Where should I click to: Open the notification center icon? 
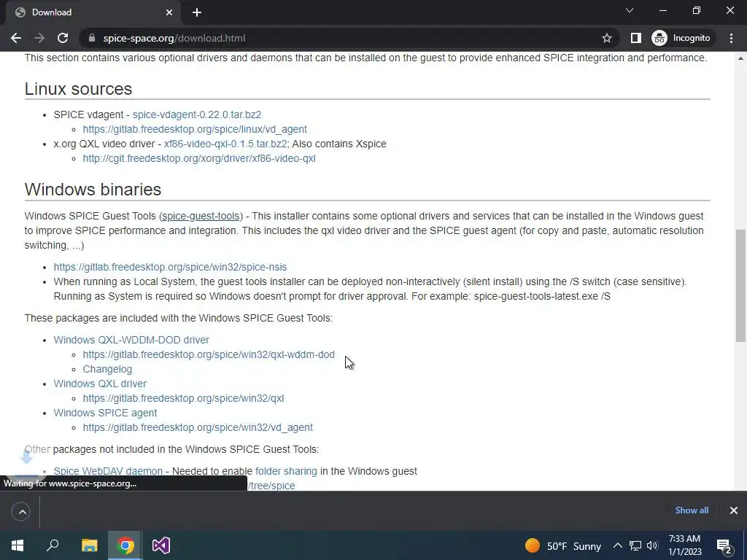pos(724,546)
